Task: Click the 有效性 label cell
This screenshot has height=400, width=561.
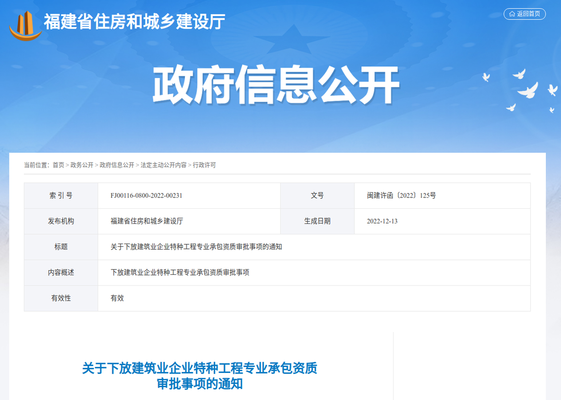Action: pos(61,298)
